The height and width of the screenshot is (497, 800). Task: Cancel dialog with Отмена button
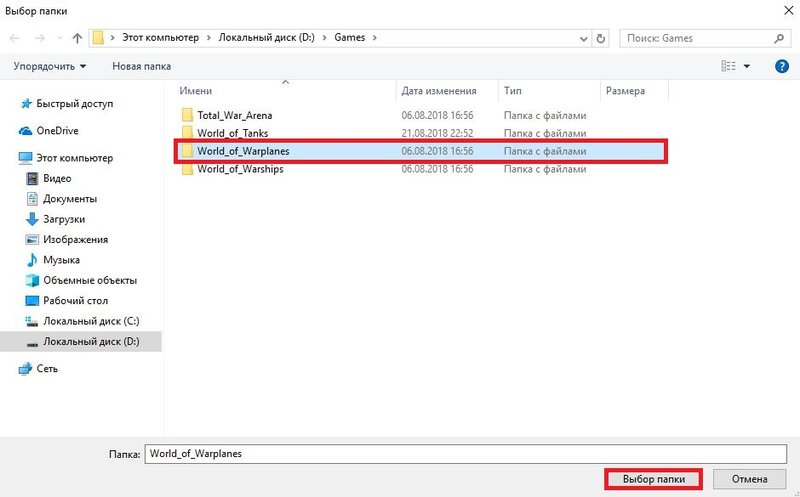click(749, 479)
